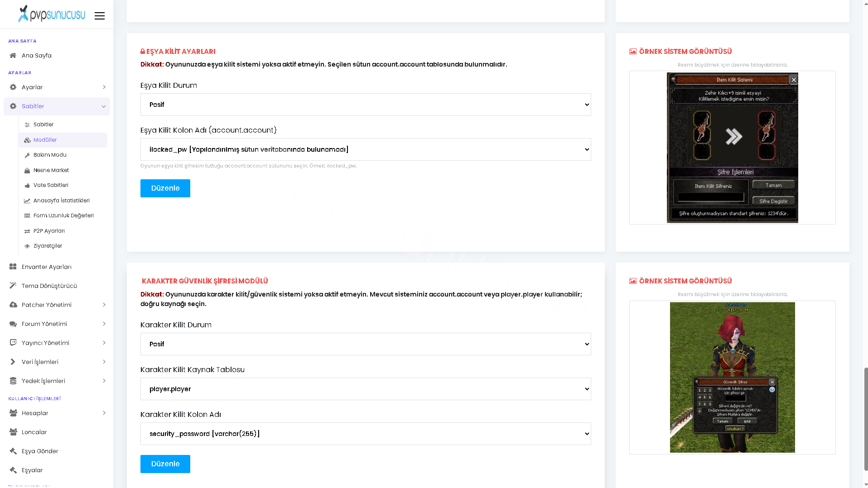Click the Vote Sabitleri thumbs-up icon
Screen dimensions: 868x488
click(27, 186)
